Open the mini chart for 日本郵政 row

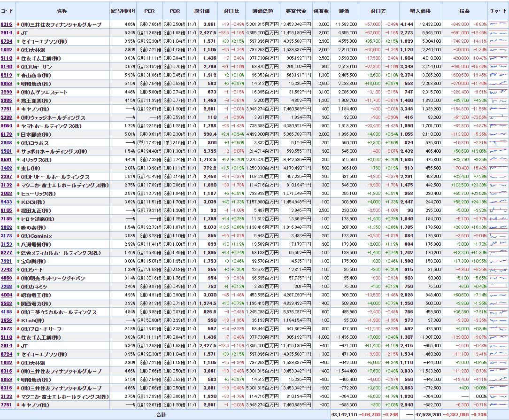pyautogui.click(x=498, y=134)
